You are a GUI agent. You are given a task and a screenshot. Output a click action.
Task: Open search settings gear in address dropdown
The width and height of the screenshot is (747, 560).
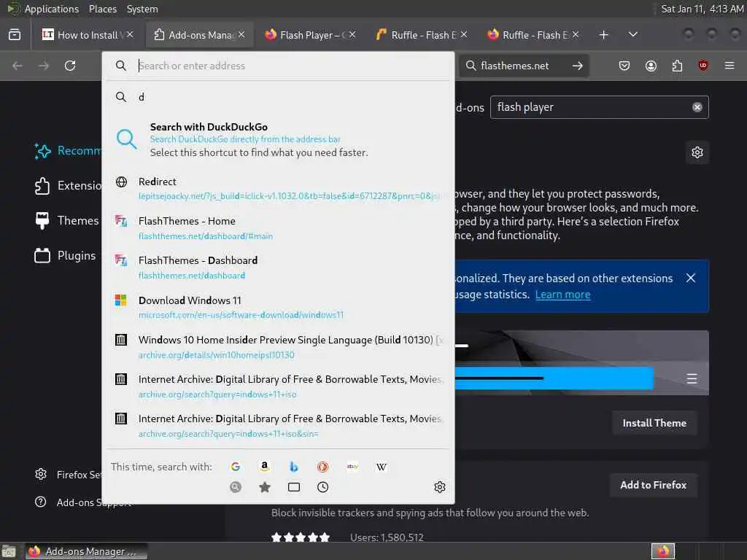[440, 486]
